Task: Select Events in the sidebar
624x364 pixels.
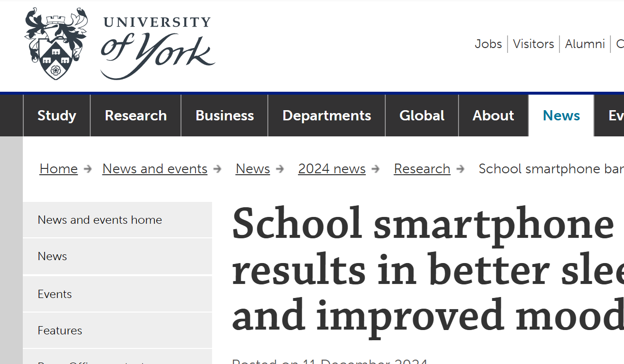Action: pos(55,294)
